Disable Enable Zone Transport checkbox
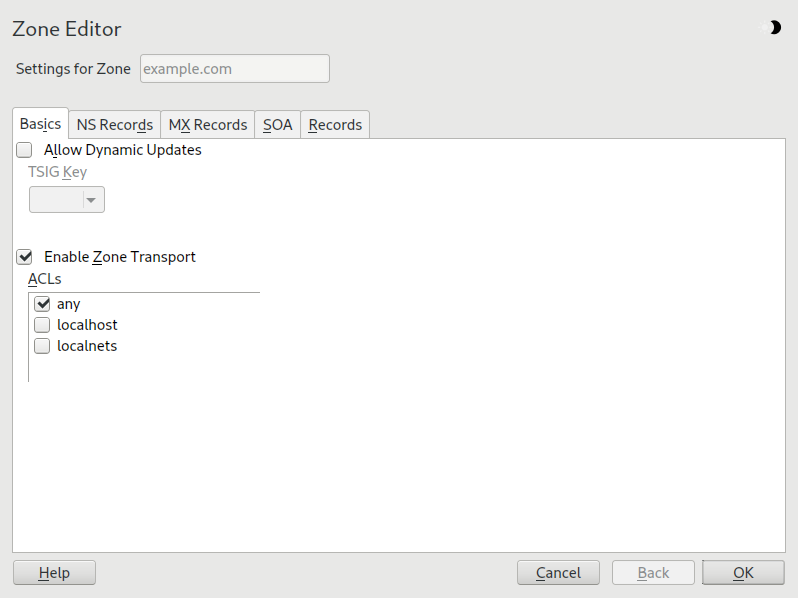The width and height of the screenshot is (798, 598). click(x=25, y=257)
